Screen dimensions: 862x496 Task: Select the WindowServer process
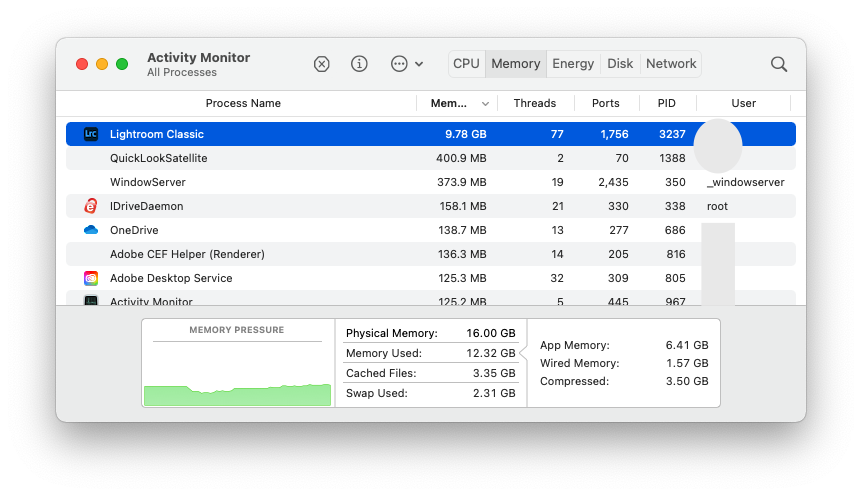pyautogui.click(x=147, y=182)
